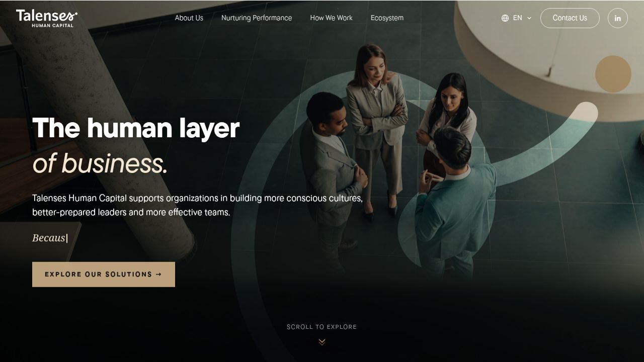Open the About Us menu
644x362 pixels.
click(189, 18)
